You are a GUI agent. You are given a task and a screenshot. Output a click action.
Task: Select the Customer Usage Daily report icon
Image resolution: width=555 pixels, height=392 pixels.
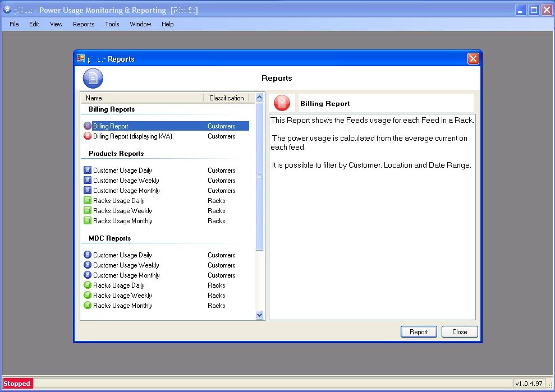(x=88, y=170)
